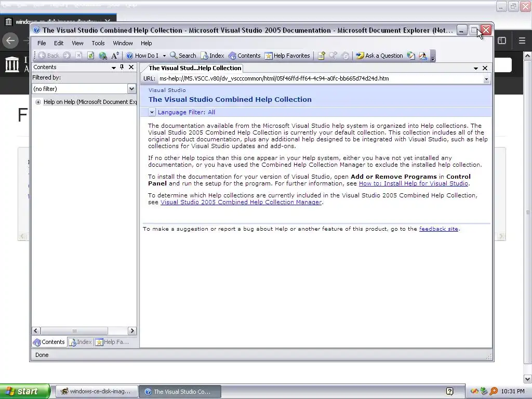
Task: Open the Edit menu
Action: point(59,43)
